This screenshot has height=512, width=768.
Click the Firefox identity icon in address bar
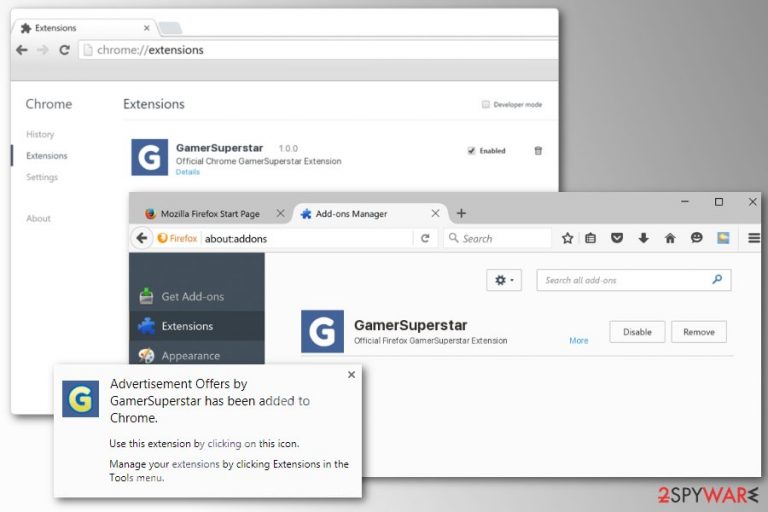coord(177,238)
